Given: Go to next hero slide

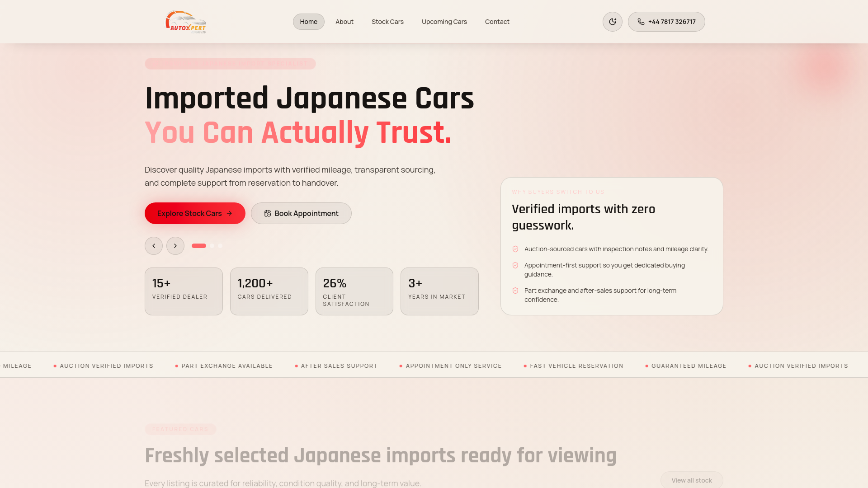Looking at the screenshot, I should click(x=175, y=246).
